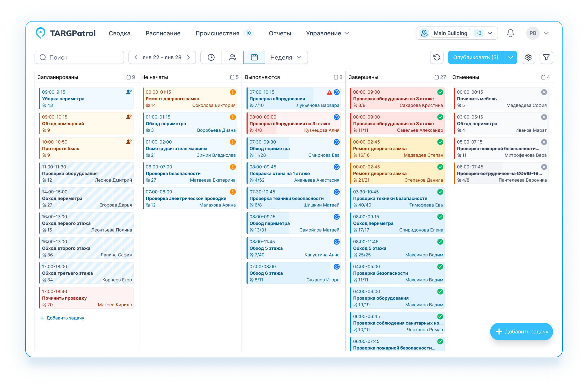Viewport: 588px width, 387px height.
Task: Open schedule settings gear icon
Action: click(528, 57)
